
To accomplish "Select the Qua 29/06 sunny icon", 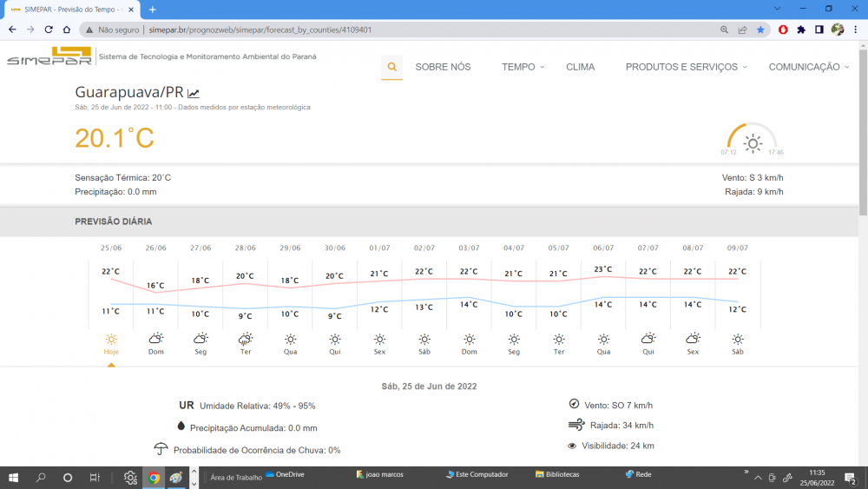I will click(x=290, y=339).
